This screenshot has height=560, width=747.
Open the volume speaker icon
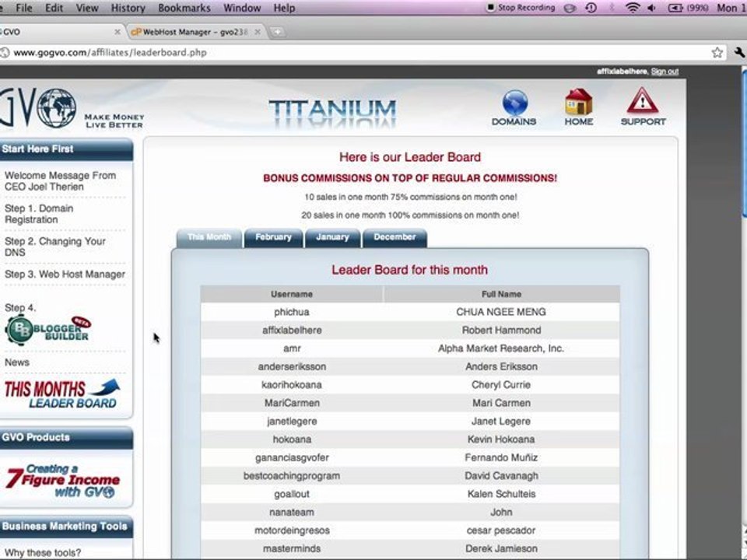point(652,8)
